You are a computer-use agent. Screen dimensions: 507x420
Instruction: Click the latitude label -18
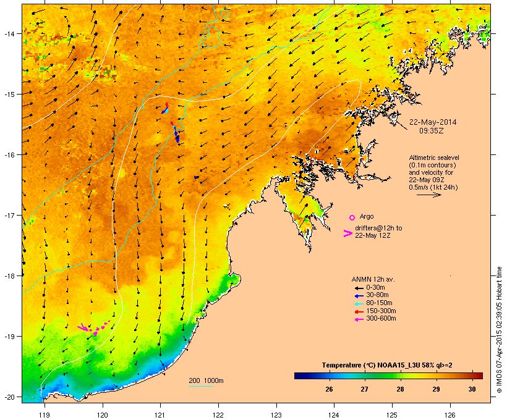(x=9, y=275)
